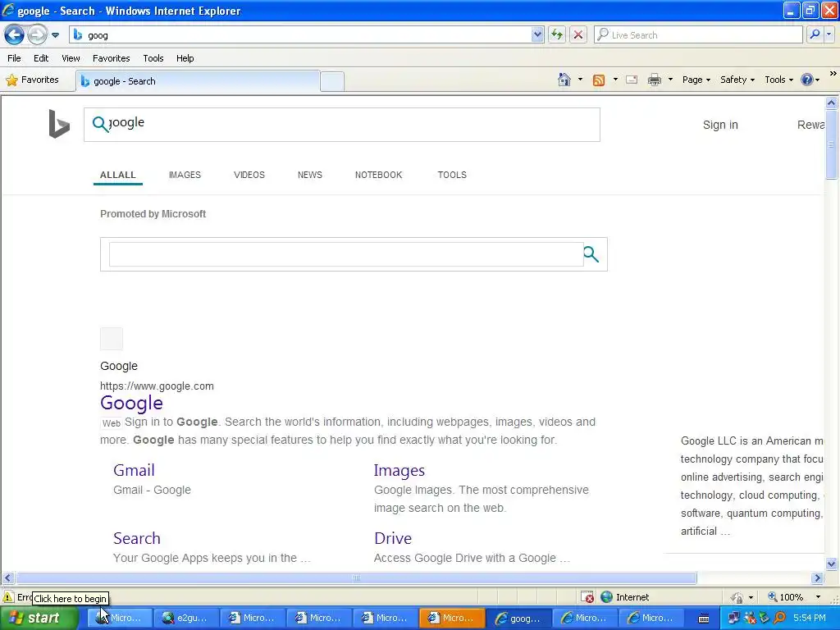The height and width of the screenshot is (630, 840).
Task: Click the browser Back arrow button
Action: (x=14, y=35)
